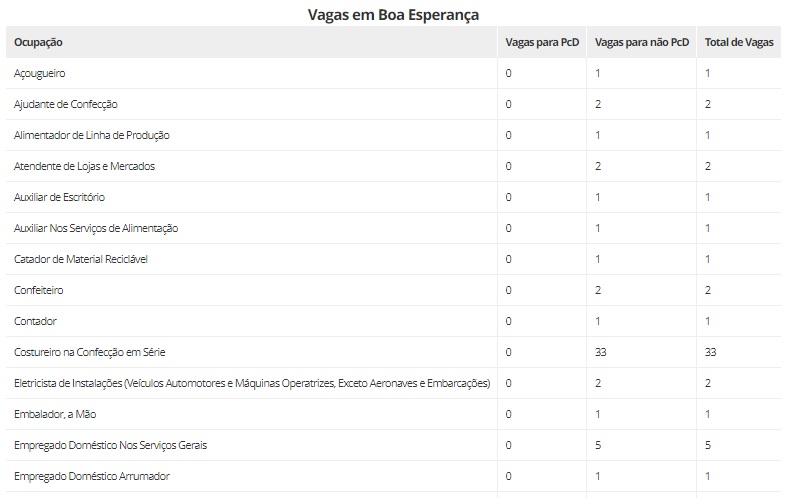Click the 'Vagas para não PcD' header
Screen dimensions: 804x498
641,43
